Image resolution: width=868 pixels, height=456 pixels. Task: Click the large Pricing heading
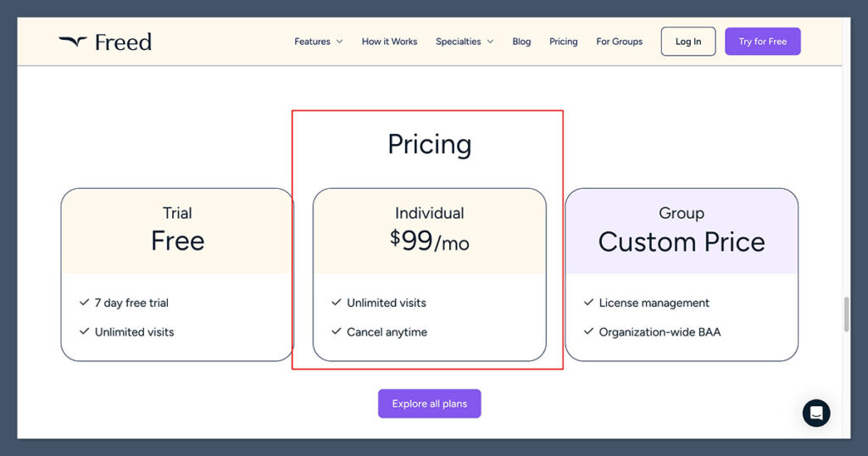(430, 144)
